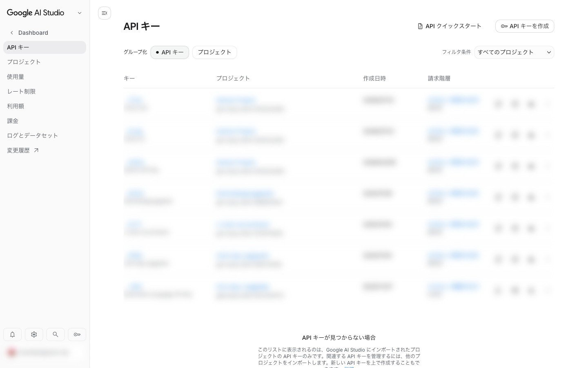Image resolution: width=588 pixels, height=368 pixels.
Task: Click the key icon in sidebar footer
Action: (77, 334)
